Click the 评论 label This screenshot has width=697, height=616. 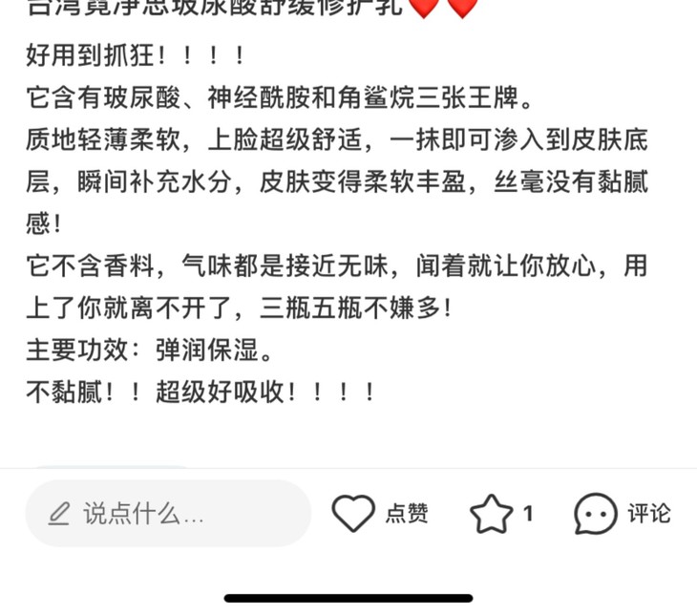[649, 514]
